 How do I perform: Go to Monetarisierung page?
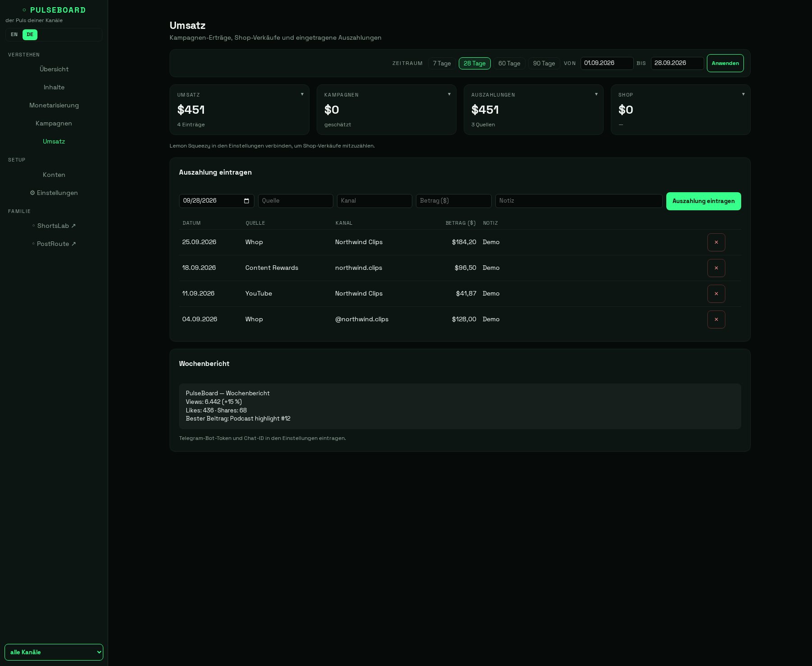(54, 105)
